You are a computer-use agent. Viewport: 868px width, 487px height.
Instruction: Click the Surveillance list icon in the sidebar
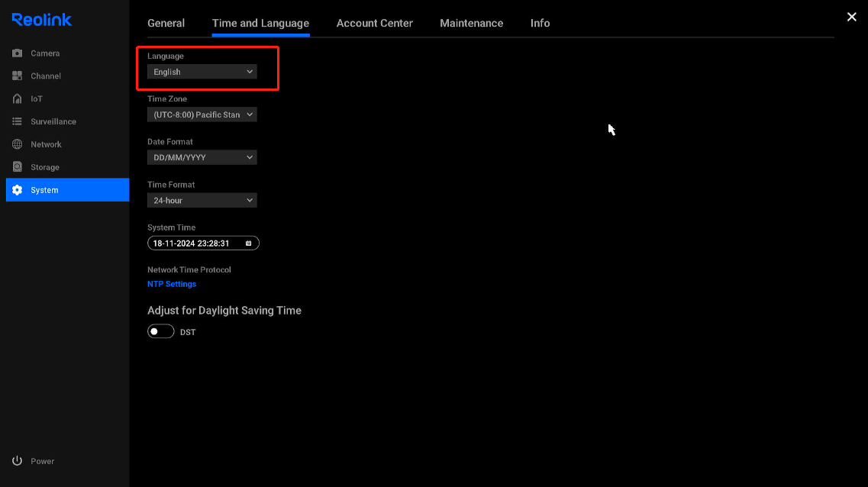coord(17,121)
